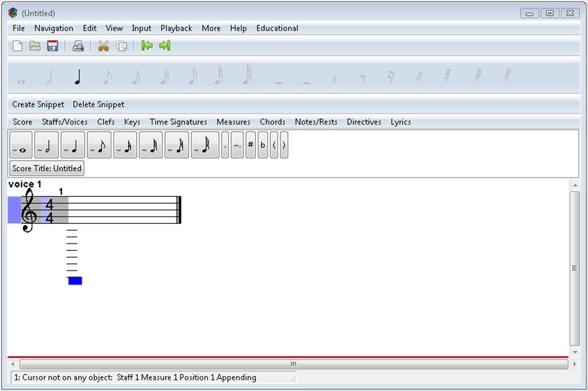The height and width of the screenshot is (391, 588).
Task: Click the blue cursor below the staff
Action: click(x=75, y=281)
